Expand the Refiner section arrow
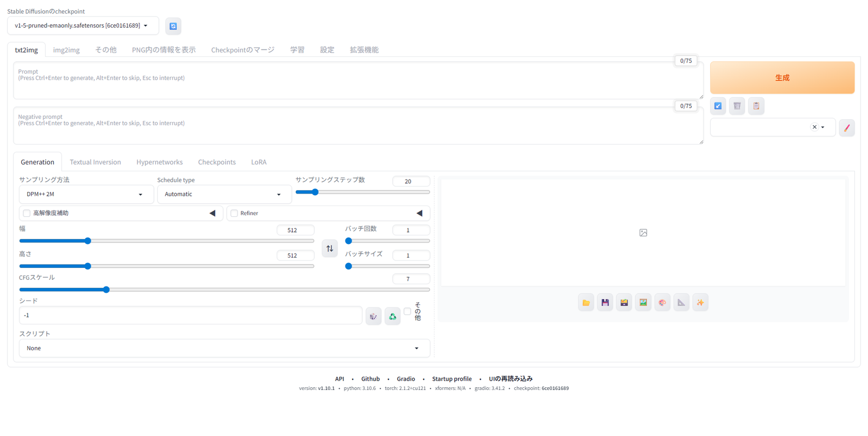 419,213
